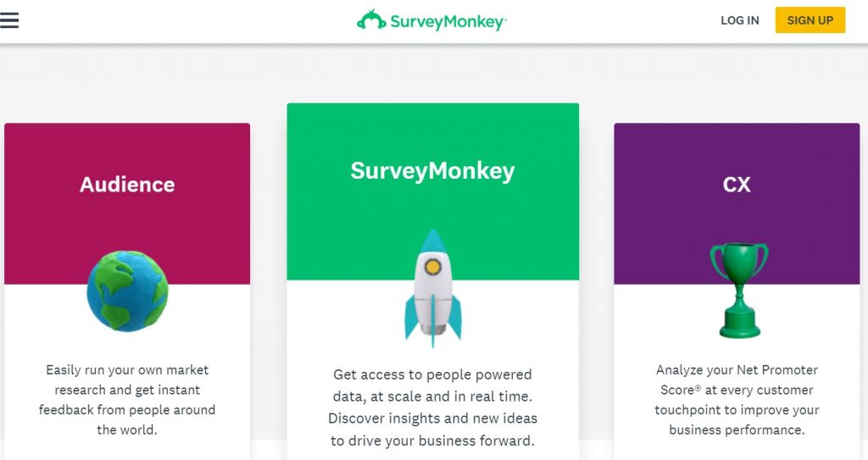Select the CX card heading
This screenshot has width=868, height=460.
point(737,185)
